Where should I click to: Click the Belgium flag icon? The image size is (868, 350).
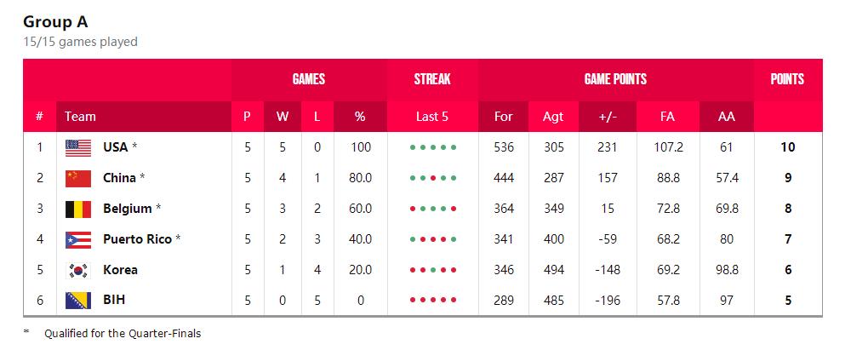pos(77,209)
